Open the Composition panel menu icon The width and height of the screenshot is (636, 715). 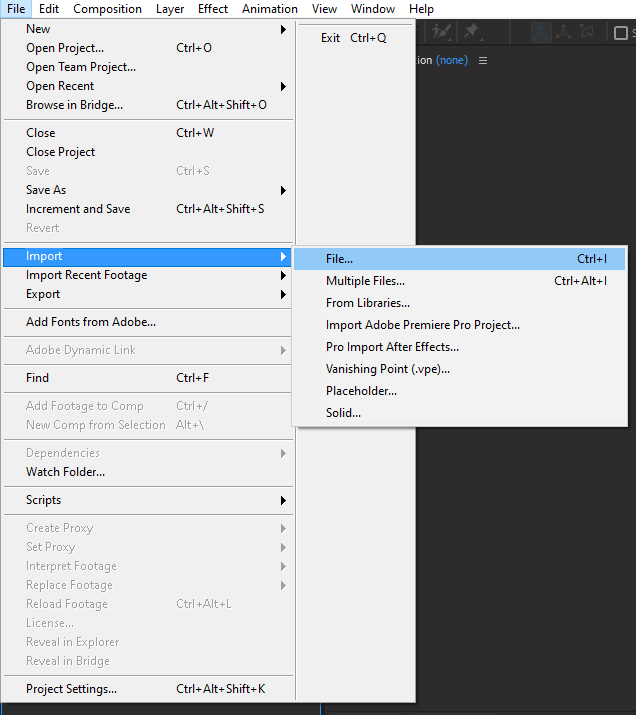coord(483,60)
